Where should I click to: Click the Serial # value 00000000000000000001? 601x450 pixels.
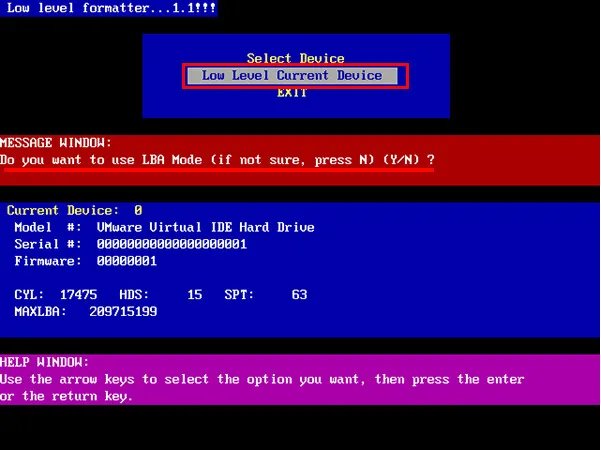(x=171, y=244)
